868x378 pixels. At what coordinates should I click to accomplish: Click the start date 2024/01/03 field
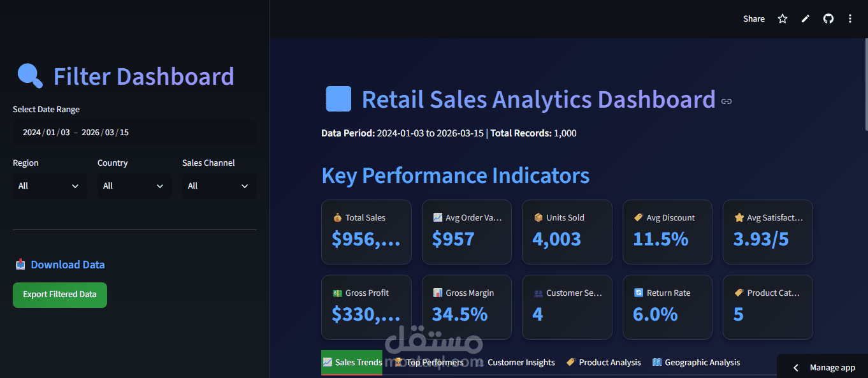click(x=47, y=133)
